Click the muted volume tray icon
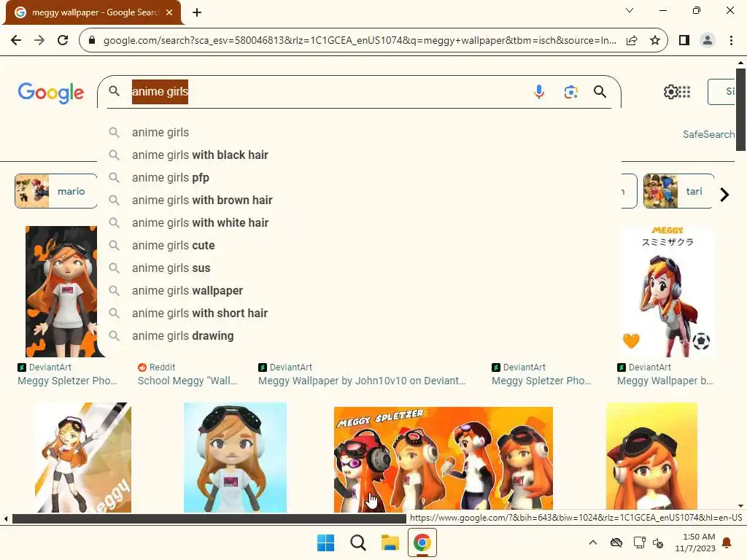The height and width of the screenshot is (560, 747). click(x=659, y=542)
